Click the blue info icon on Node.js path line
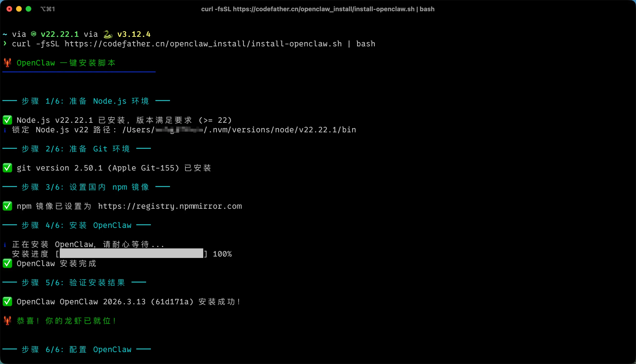 [x=5, y=130]
